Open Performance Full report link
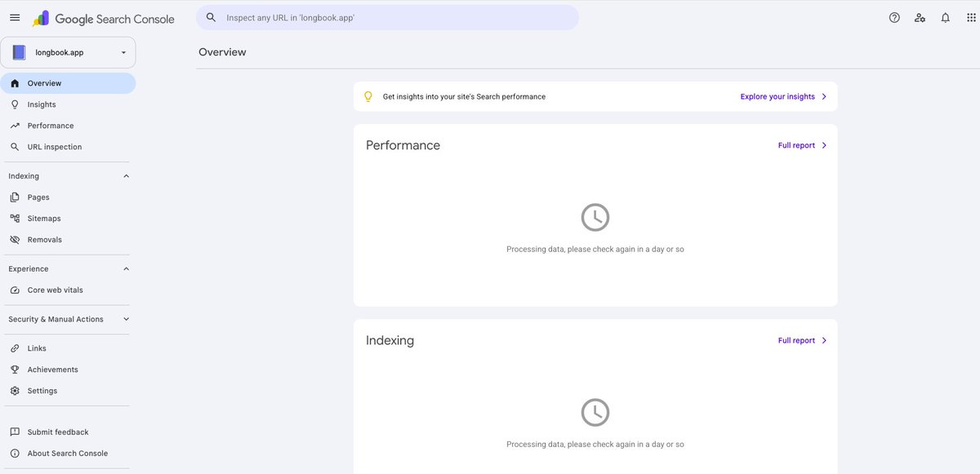Screen dimensions: 980x474 796,145
